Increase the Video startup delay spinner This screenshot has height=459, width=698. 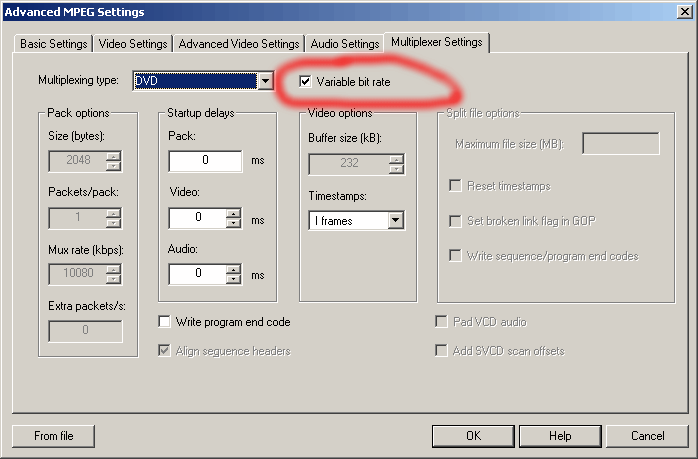point(233,213)
